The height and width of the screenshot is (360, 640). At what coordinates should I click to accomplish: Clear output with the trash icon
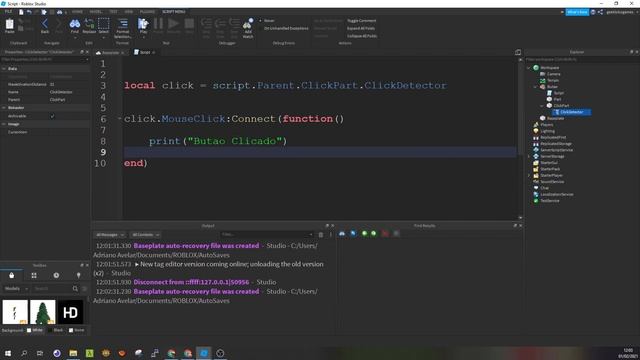coord(321,235)
